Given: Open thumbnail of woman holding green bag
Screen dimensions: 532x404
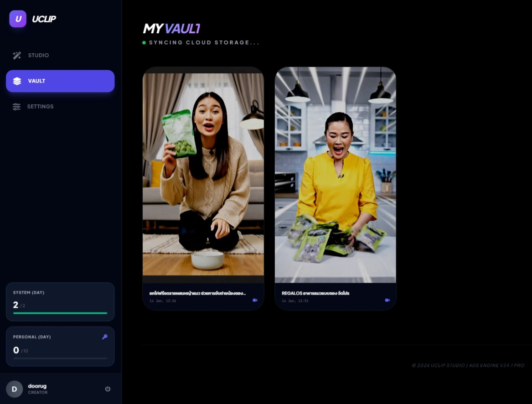Looking at the screenshot, I should 203,173.
